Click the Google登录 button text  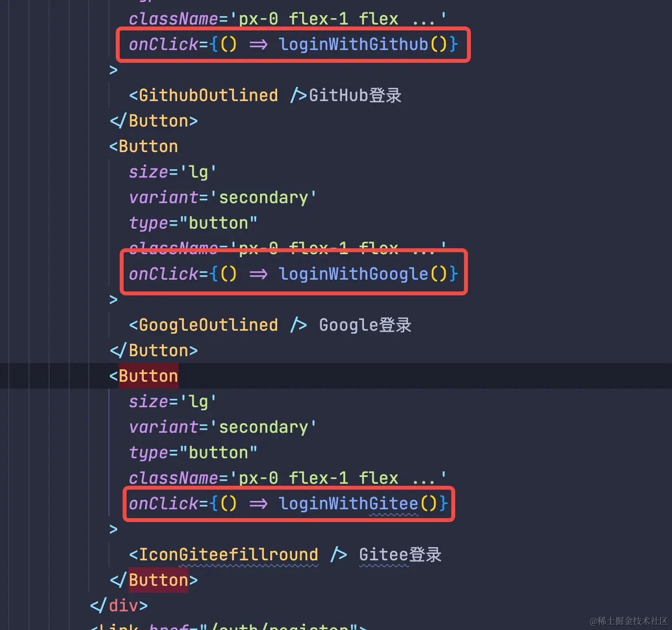point(365,325)
